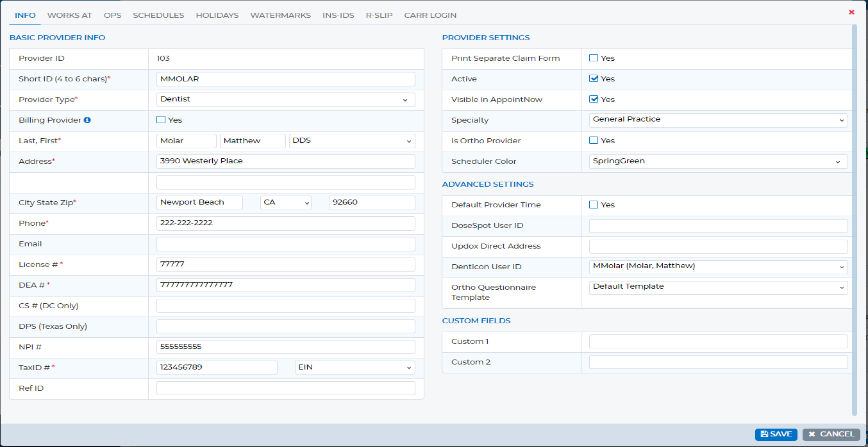Viewport: 868px width, 447px height.
Task: Open the CA state dropdown
Action: tap(286, 202)
